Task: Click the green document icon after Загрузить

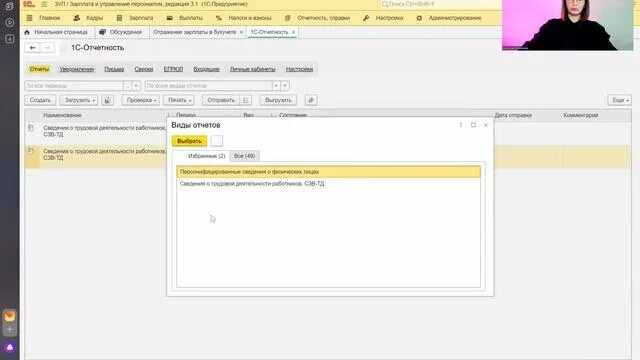Action: click(107, 100)
